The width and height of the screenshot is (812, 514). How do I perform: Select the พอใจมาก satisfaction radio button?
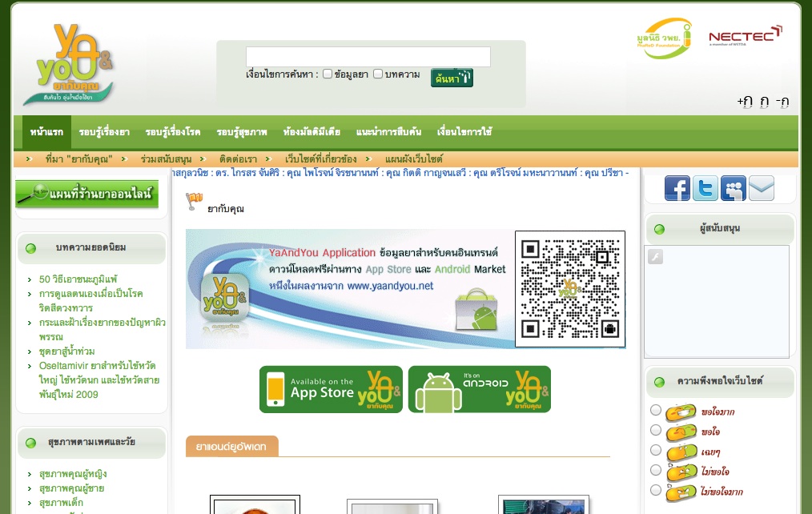coord(656,410)
